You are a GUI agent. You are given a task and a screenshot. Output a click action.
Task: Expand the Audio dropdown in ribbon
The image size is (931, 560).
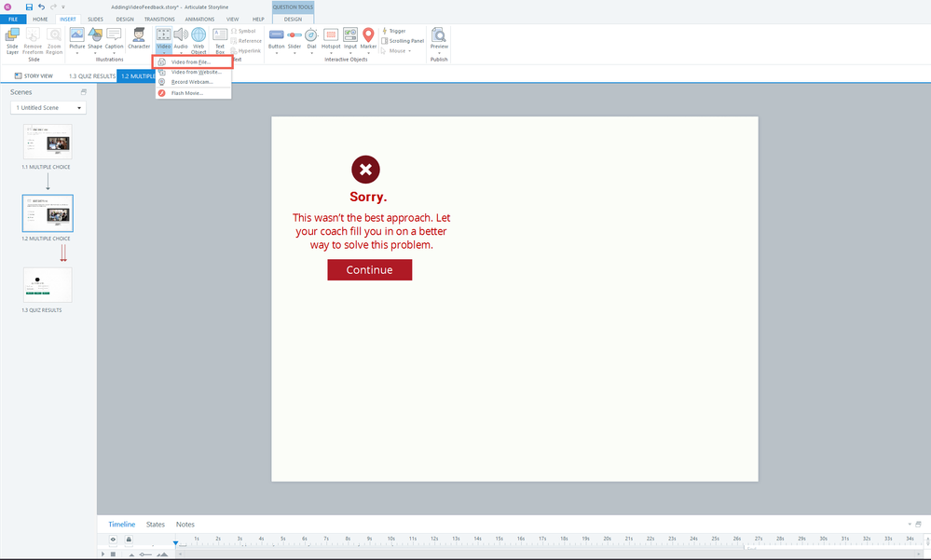click(181, 52)
